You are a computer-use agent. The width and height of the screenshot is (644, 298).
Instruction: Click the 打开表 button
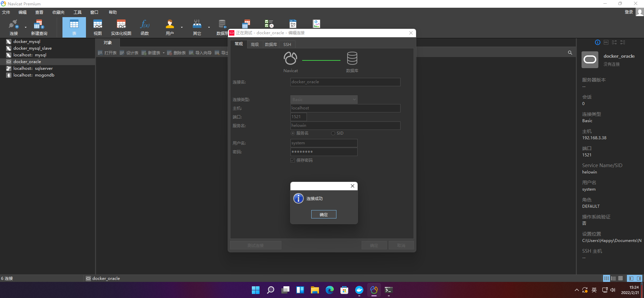(x=107, y=53)
